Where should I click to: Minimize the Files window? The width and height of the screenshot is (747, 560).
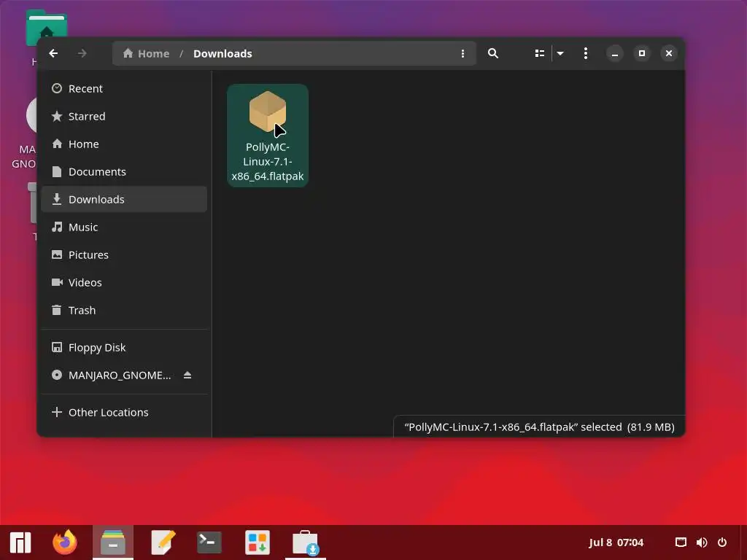[x=615, y=53]
